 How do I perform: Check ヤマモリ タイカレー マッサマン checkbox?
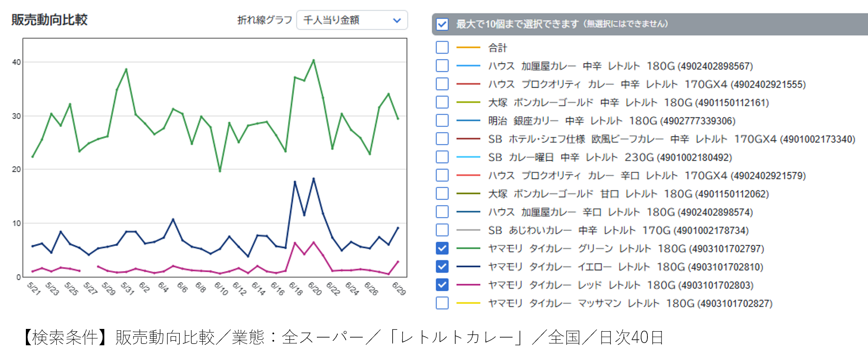tap(442, 303)
